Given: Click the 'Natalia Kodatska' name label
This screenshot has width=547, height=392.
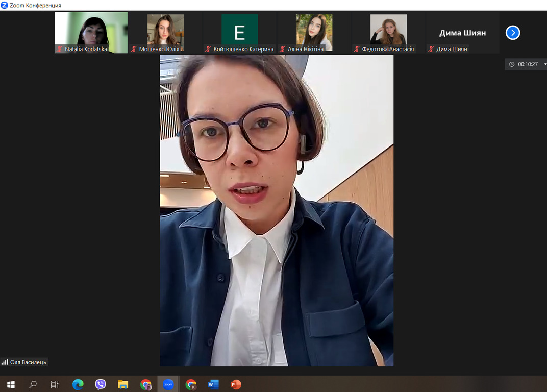Looking at the screenshot, I should pos(86,49).
